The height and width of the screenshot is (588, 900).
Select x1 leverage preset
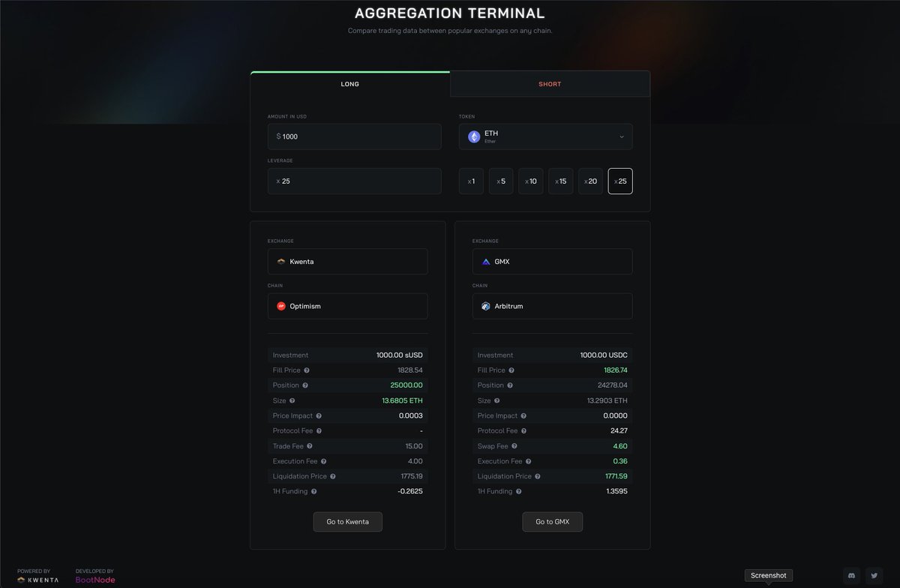471,181
